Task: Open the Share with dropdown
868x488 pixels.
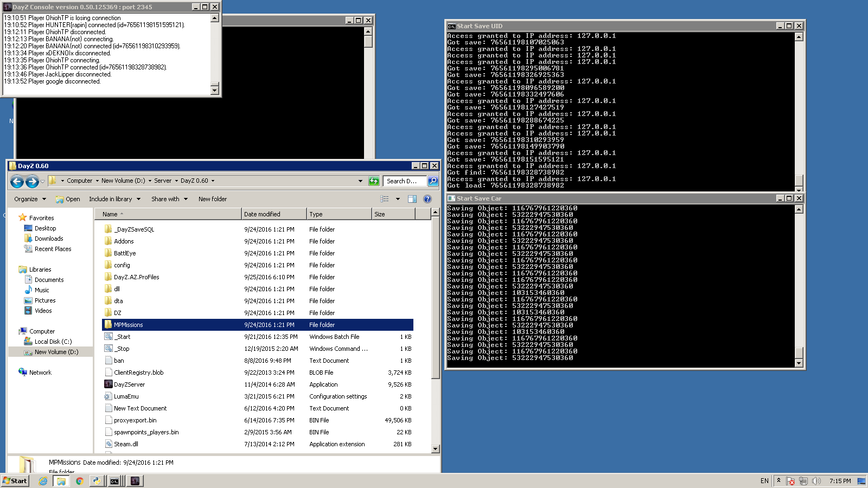Action: (170, 199)
